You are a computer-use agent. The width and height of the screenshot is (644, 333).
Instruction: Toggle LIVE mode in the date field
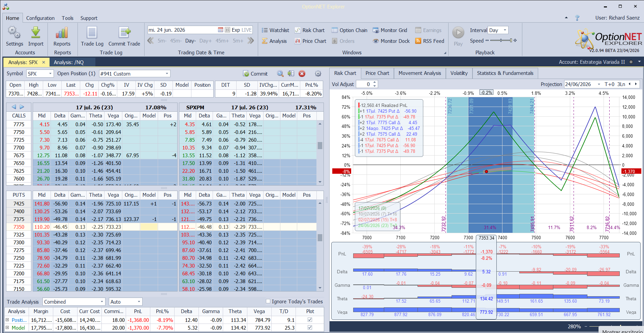pos(247,30)
